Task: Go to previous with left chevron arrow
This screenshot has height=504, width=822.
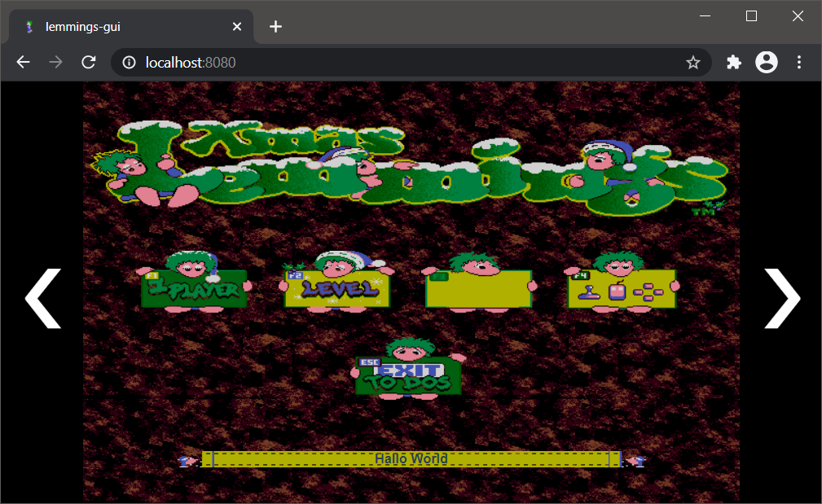Action: [x=43, y=299]
